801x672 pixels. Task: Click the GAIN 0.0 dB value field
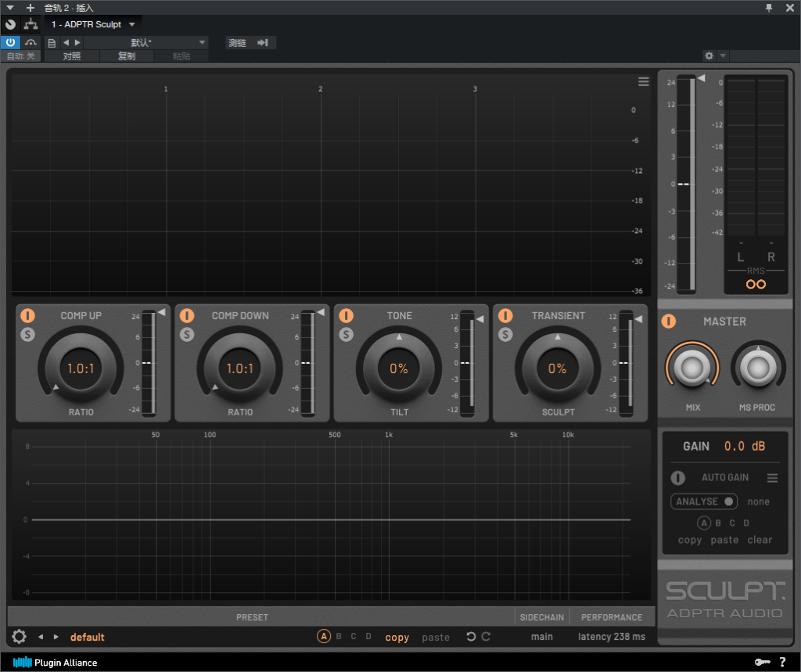(x=745, y=446)
